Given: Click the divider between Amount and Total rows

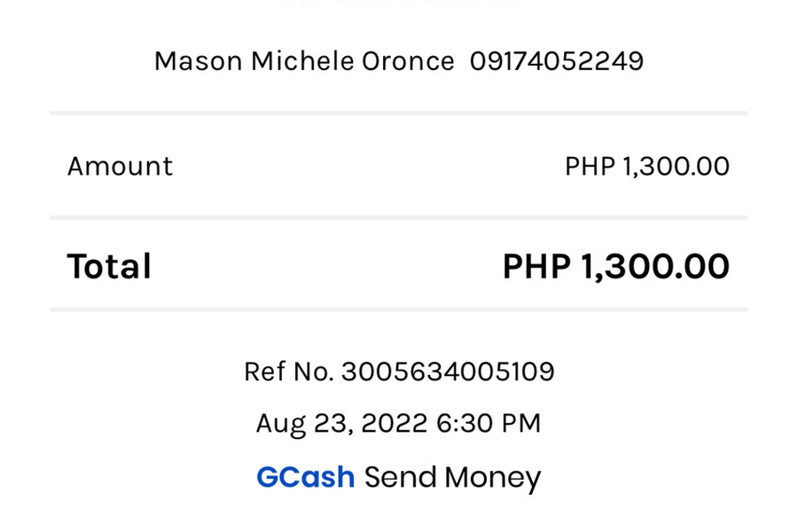Looking at the screenshot, I should click(x=399, y=216).
